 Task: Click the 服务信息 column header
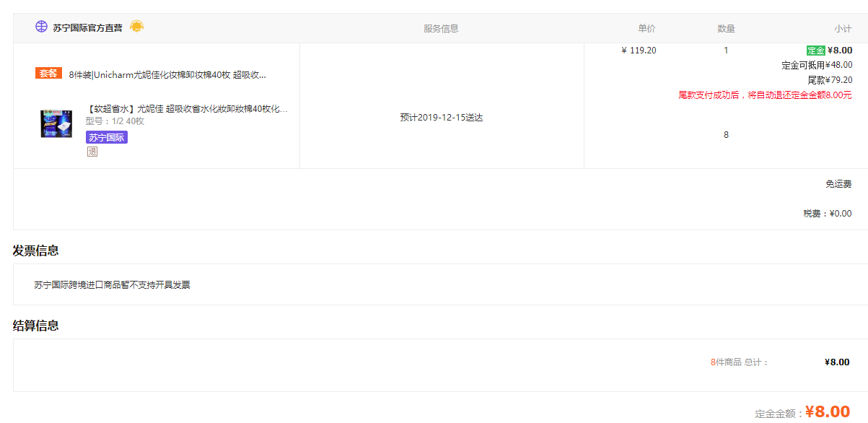[441, 29]
